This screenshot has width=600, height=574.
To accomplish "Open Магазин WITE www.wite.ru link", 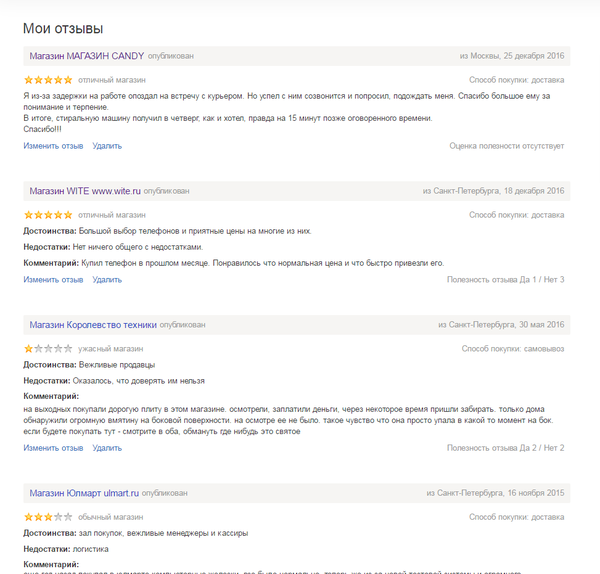I will [x=84, y=190].
